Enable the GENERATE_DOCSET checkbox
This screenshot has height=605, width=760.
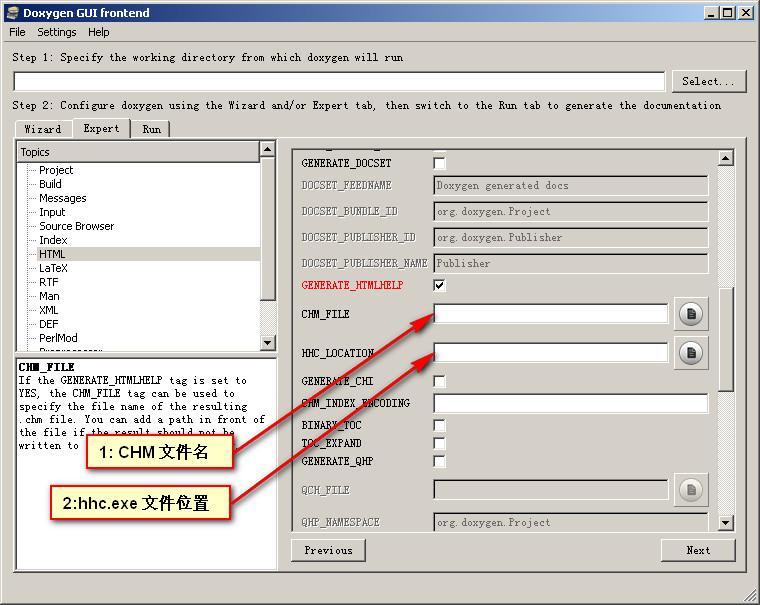440,163
